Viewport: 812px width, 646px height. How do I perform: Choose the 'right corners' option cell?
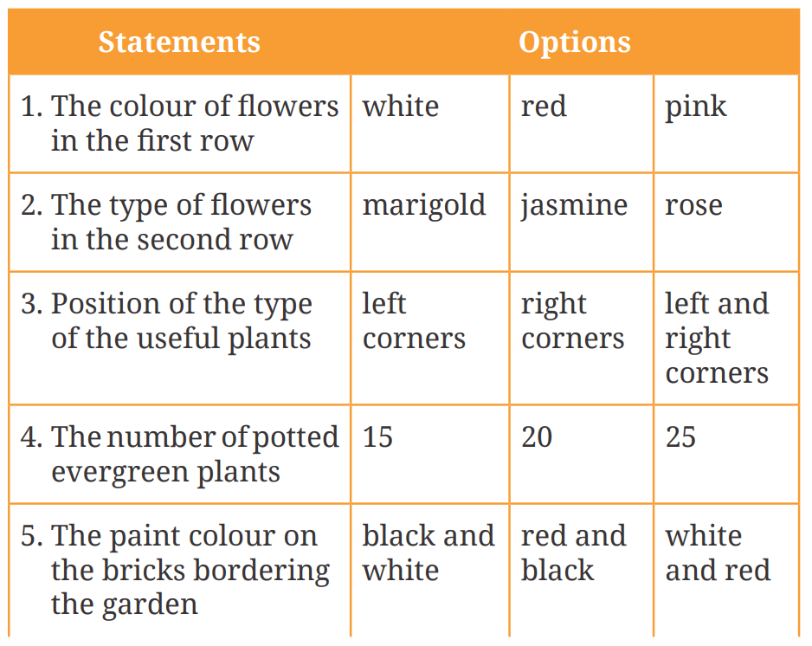pyautogui.click(x=572, y=320)
